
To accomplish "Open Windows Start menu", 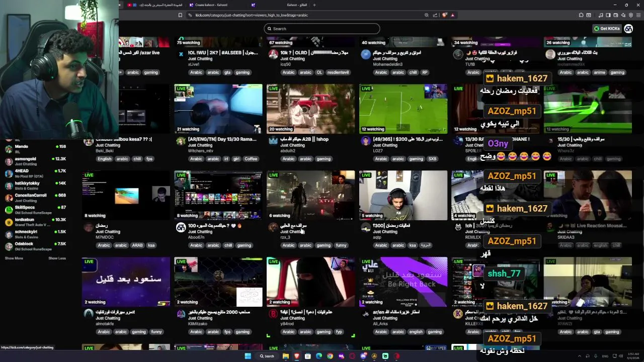I will click(248, 356).
